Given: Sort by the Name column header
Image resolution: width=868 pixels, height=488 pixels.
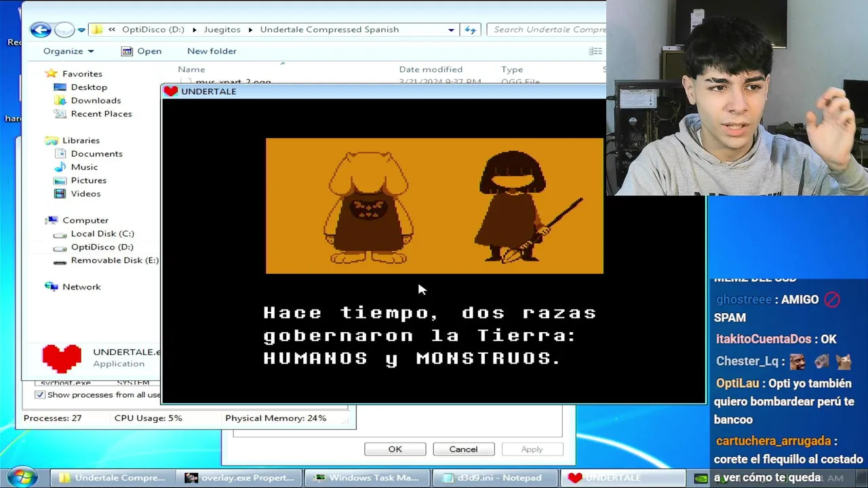Looking at the screenshot, I should coord(191,69).
